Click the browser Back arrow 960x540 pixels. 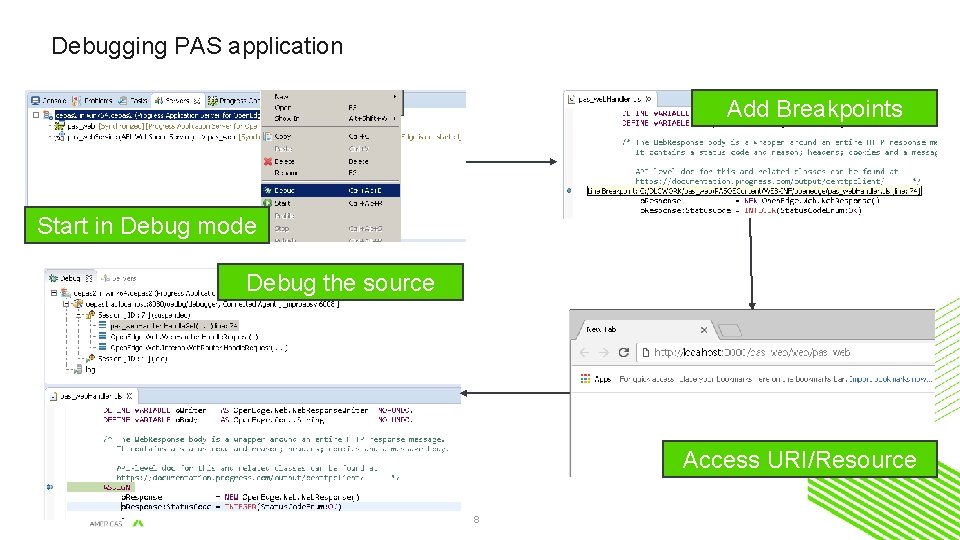pyautogui.click(x=585, y=353)
